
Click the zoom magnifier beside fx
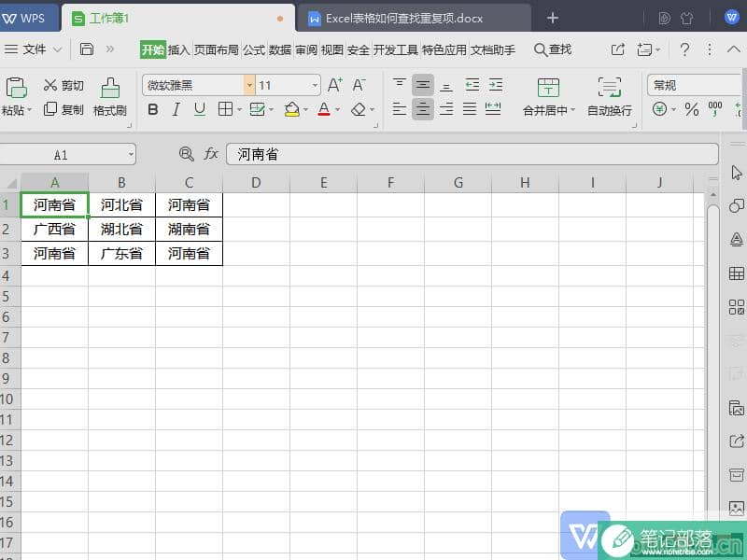click(186, 153)
